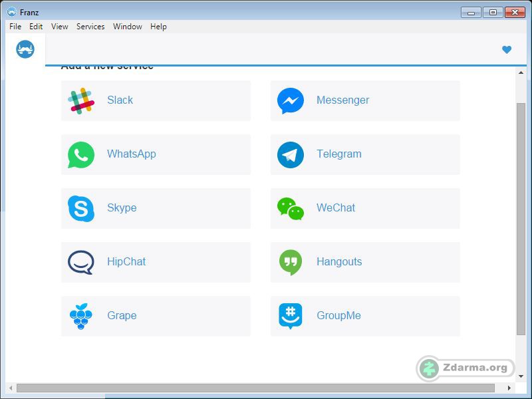Viewport: 532px width, 399px height.
Task: Click the WhatsApp logo icon
Action: [81, 155]
